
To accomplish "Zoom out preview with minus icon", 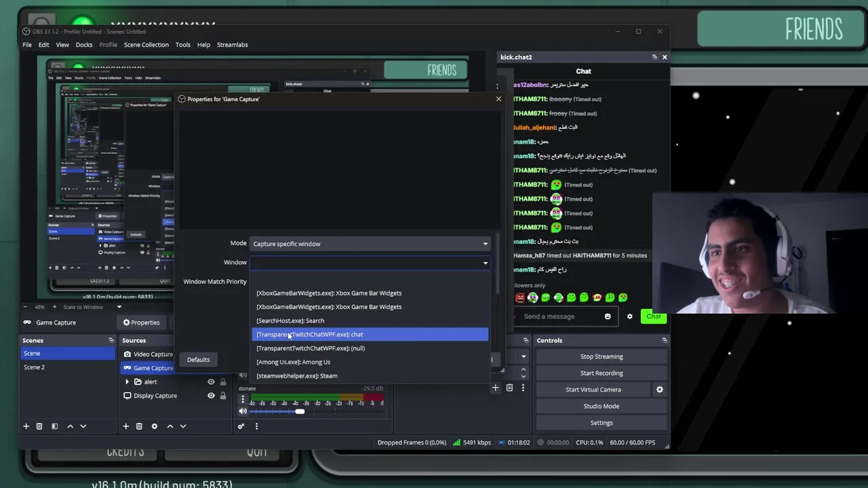I will 27,307.
